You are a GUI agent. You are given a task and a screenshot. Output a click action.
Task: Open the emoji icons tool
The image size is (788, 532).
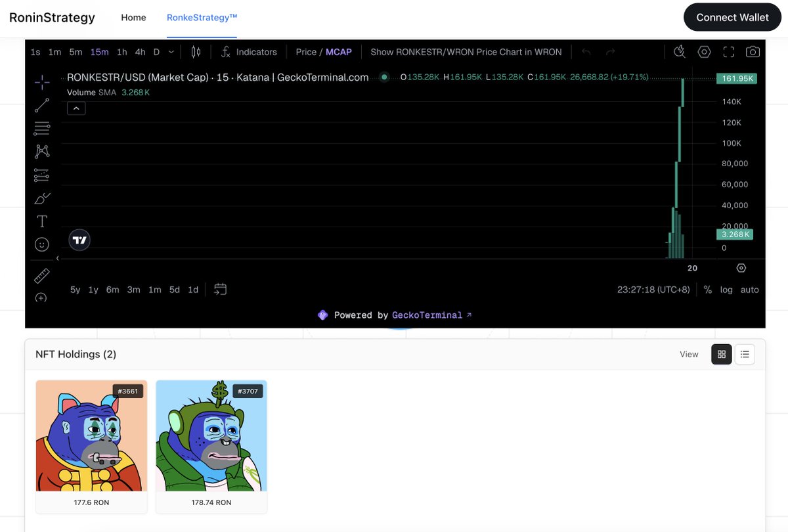pyautogui.click(x=41, y=244)
